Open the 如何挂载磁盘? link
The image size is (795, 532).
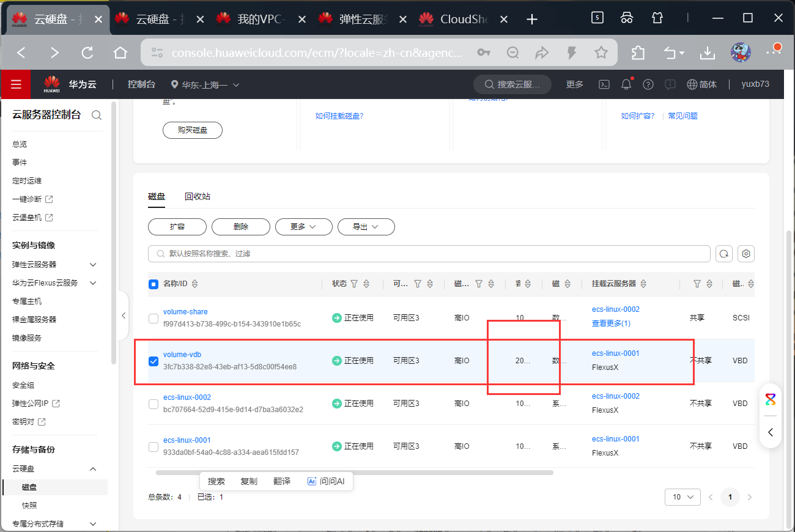coord(339,116)
